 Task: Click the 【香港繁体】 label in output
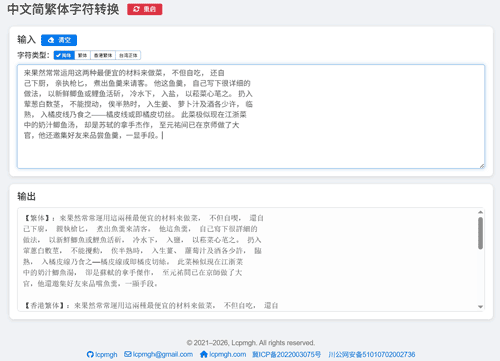(x=44, y=306)
